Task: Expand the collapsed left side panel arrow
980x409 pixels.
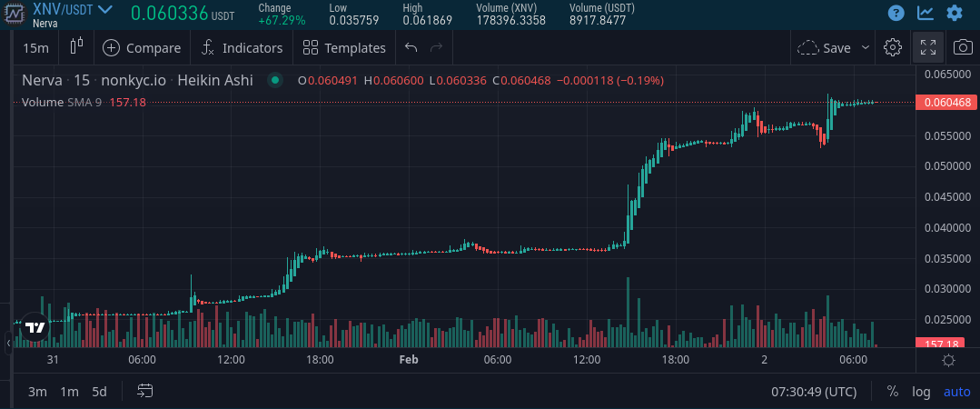Action: pos(7,343)
